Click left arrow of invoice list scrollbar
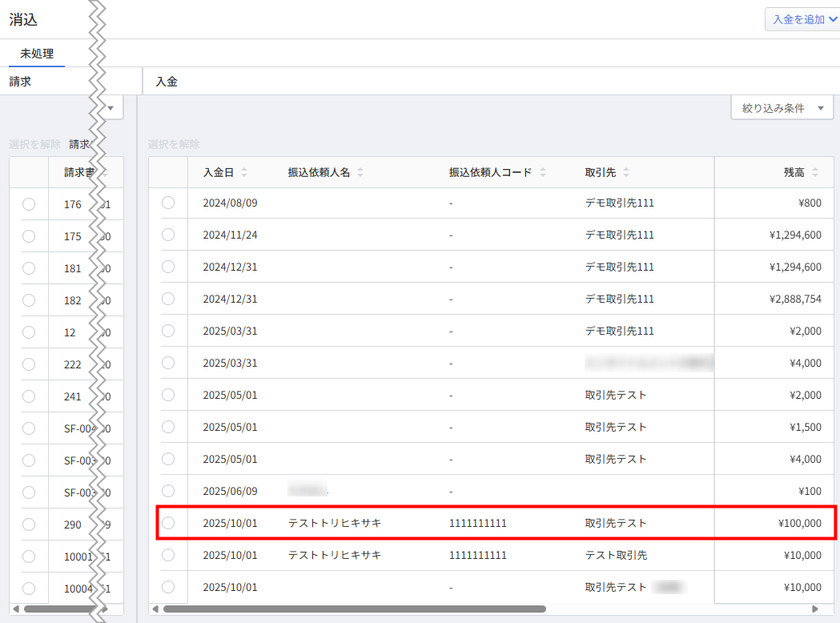Viewport: 840px width, 623px height. coord(15,609)
